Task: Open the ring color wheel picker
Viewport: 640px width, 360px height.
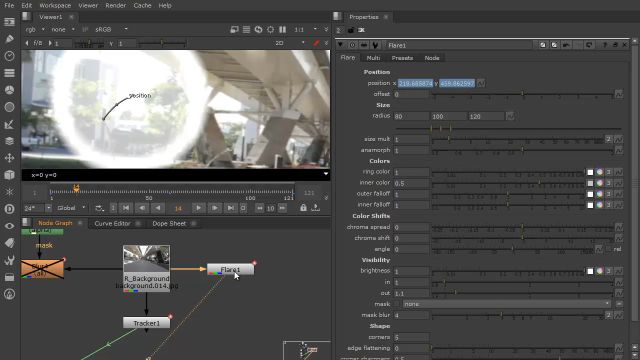Action: click(599, 172)
